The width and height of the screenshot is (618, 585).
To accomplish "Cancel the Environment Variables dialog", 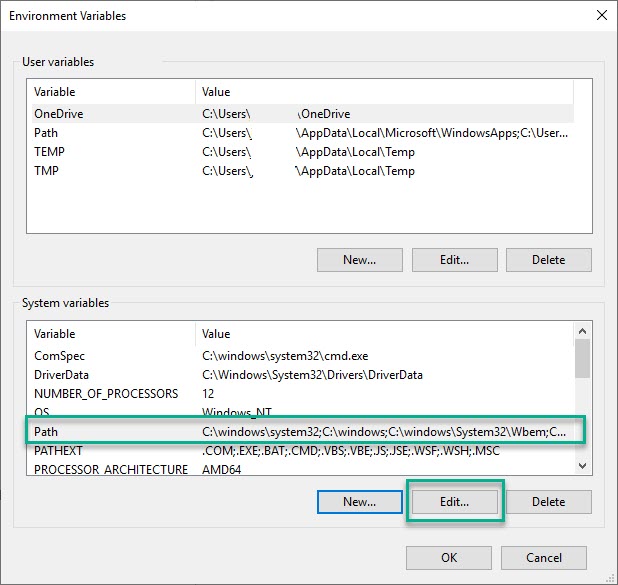I will (544, 558).
